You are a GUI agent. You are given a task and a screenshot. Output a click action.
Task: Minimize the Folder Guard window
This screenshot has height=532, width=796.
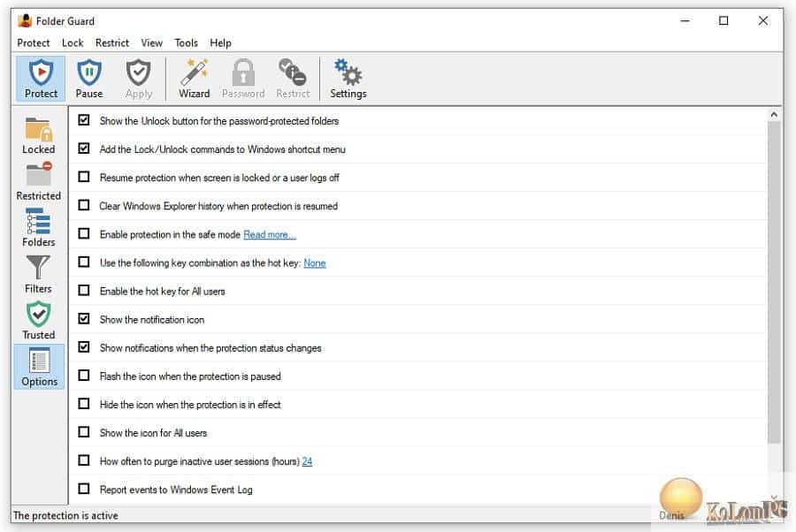coord(685,21)
